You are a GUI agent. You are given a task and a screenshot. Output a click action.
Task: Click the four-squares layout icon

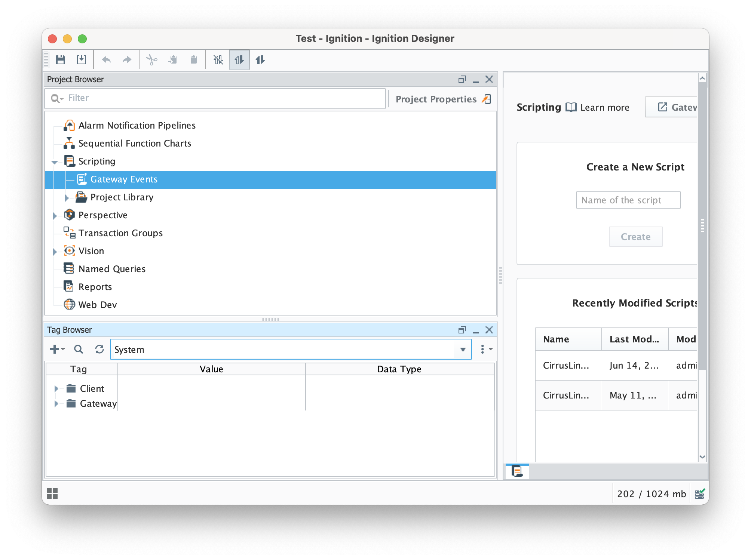(x=52, y=493)
